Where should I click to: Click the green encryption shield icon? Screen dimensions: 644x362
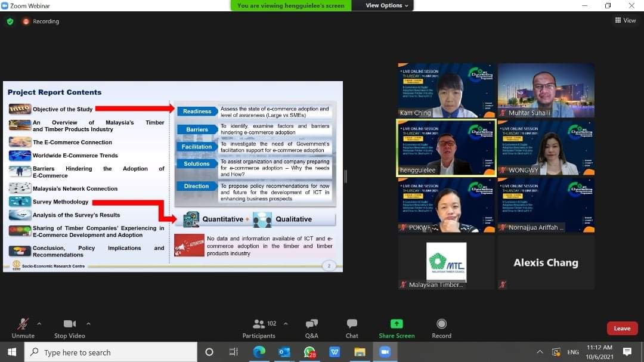[x=10, y=21]
